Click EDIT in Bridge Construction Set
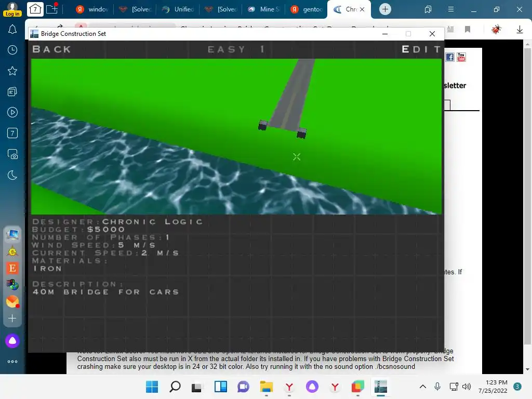The height and width of the screenshot is (399, 532). pyautogui.click(x=421, y=49)
